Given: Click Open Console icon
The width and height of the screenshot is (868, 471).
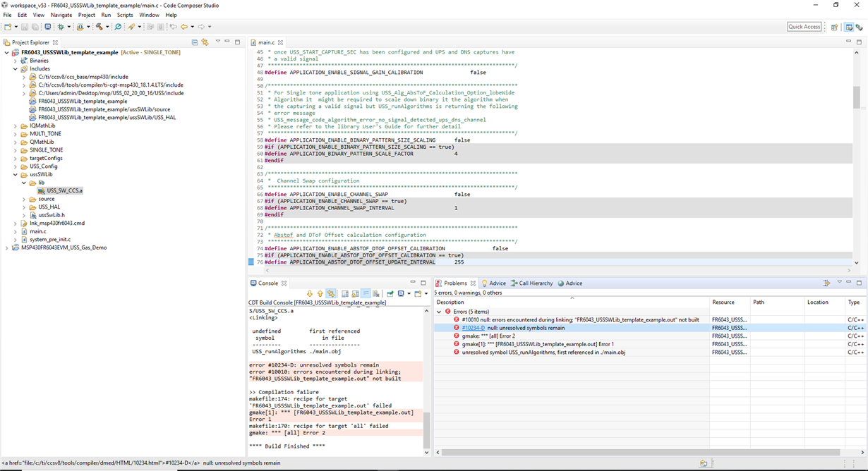Looking at the screenshot, I should pos(418,293).
